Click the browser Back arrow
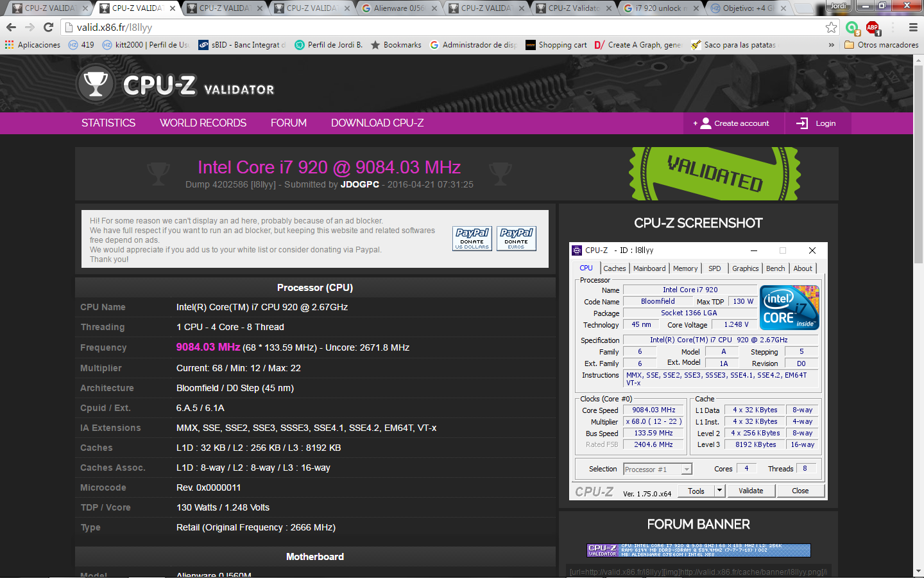924x578 pixels. tap(11, 27)
